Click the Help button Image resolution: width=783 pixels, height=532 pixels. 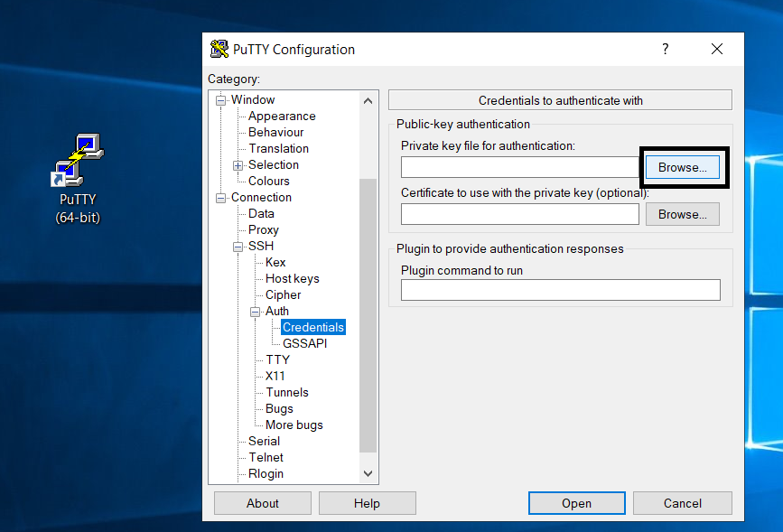367,503
